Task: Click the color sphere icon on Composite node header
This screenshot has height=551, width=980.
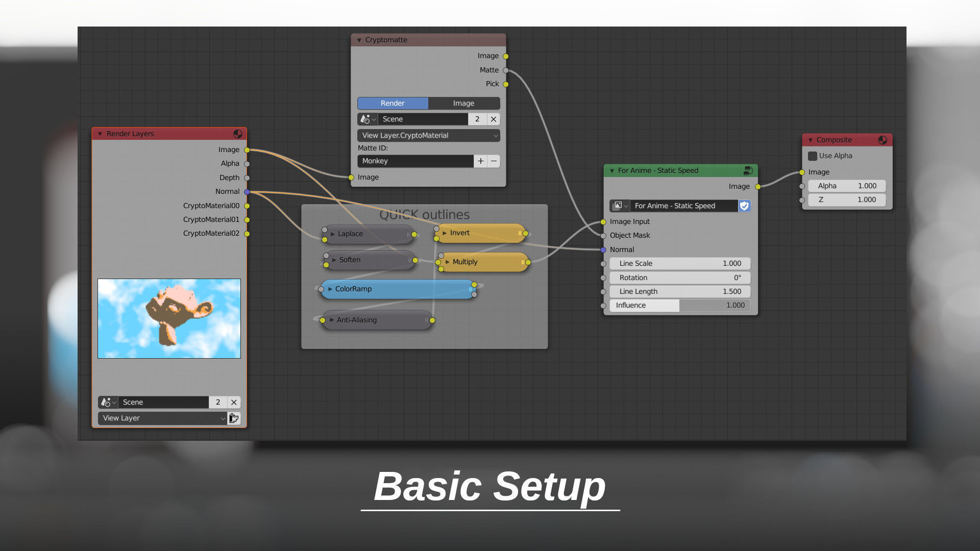Action: point(883,140)
